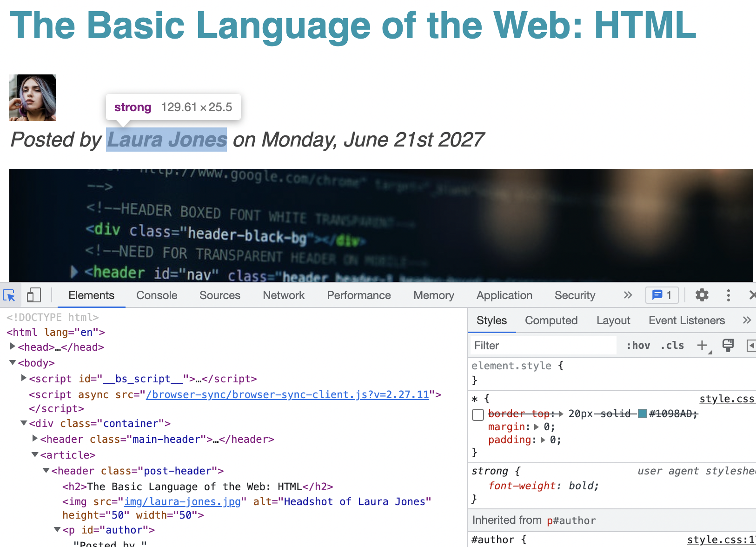Open DevTools settings gear
Viewport: 756px width, 547px height.
pos(702,295)
